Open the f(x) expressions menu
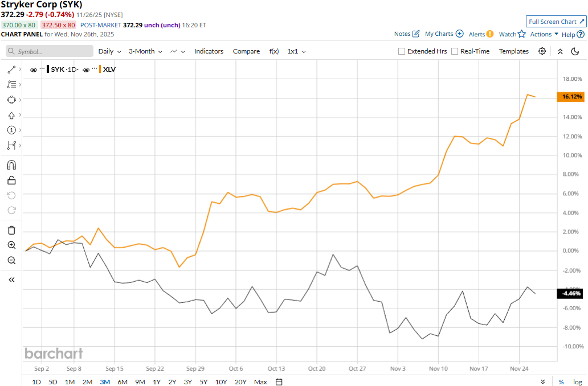 (273, 51)
